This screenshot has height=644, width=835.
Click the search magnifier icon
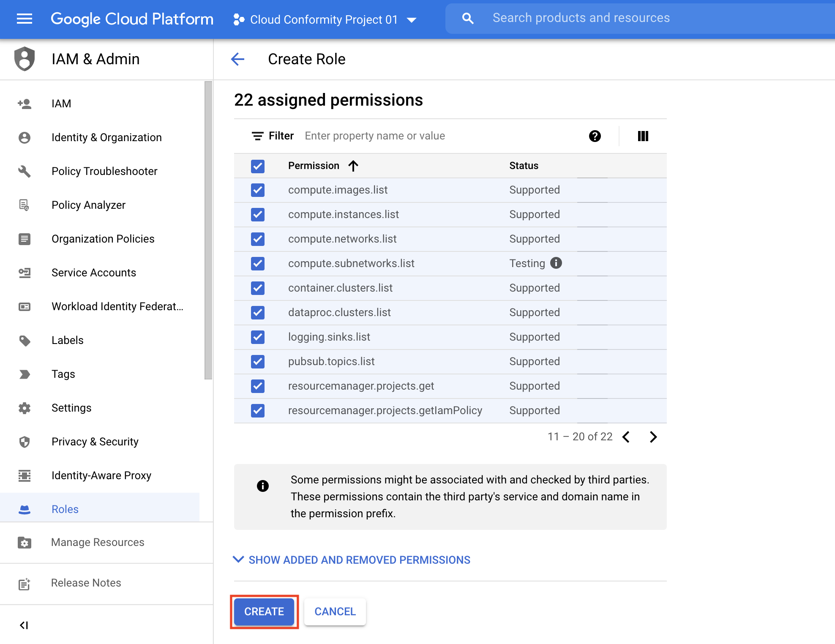[x=467, y=18]
